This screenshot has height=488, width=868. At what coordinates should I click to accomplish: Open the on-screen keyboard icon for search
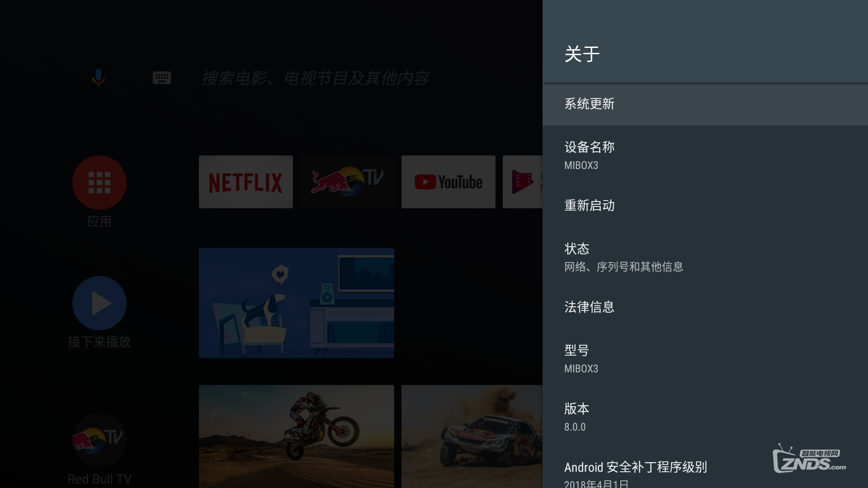162,77
